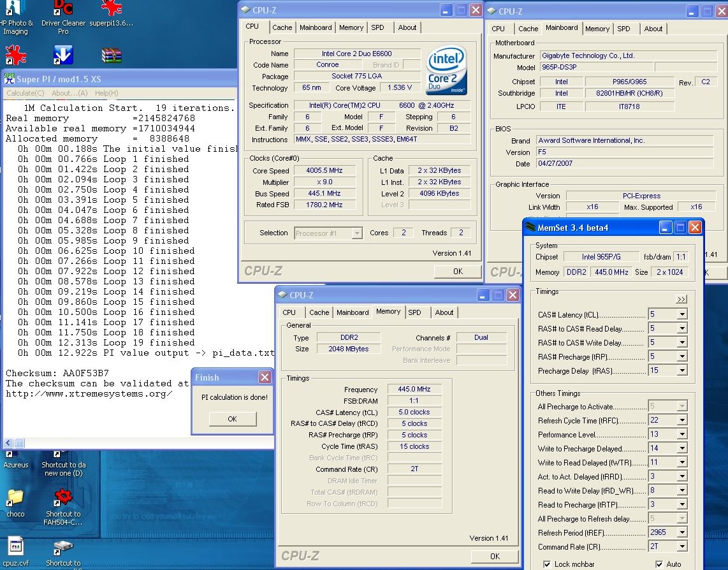The width and height of the screenshot is (728, 570).
Task: Expand MemSet timings with the >> button
Action: click(681, 299)
